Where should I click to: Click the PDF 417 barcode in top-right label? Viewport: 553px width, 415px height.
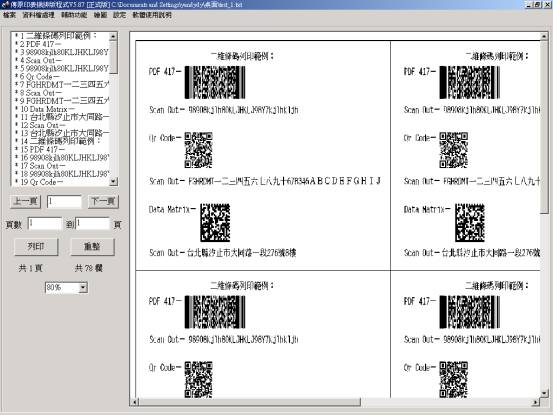pyautogui.click(x=469, y=82)
